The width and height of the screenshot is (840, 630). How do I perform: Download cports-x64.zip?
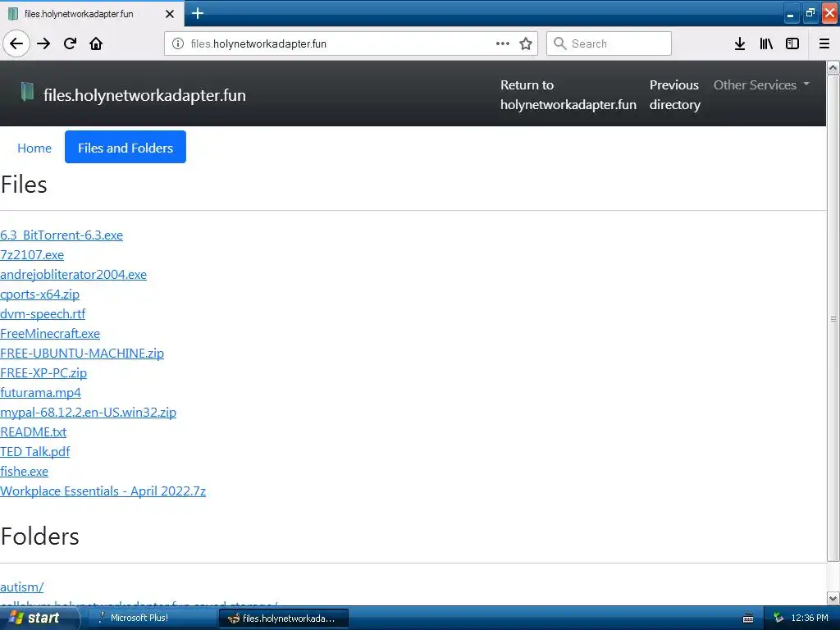(39, 294)
